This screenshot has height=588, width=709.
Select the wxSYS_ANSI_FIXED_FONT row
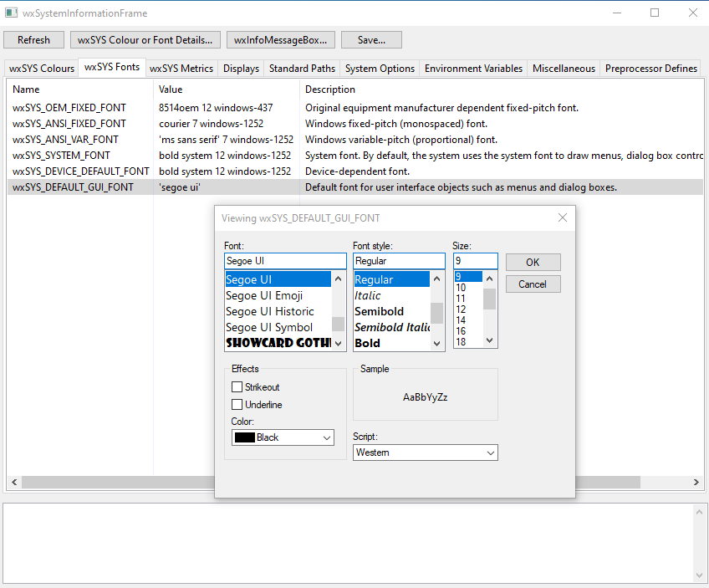pos(355,124)
